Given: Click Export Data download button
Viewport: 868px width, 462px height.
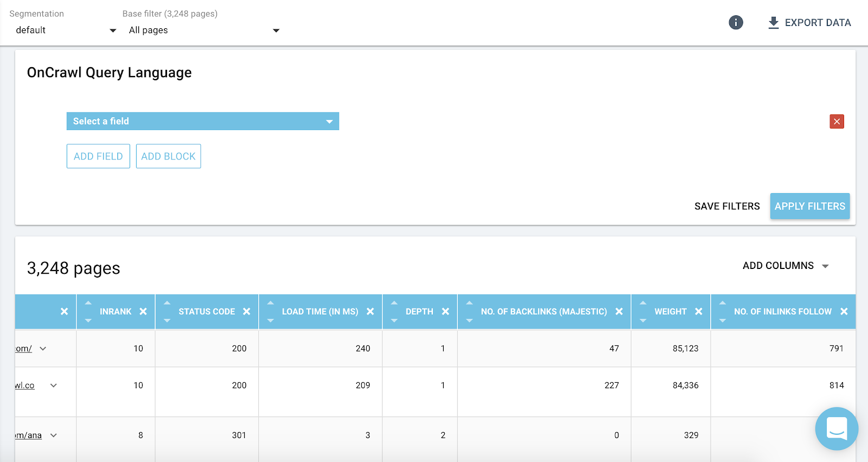Looking at the screenshot, I should point(809,23).
